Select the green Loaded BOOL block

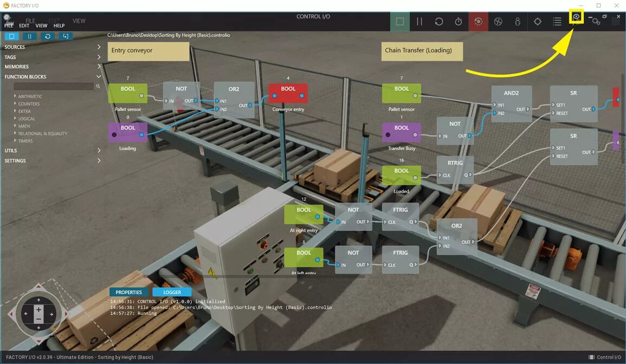click(401, 175)
